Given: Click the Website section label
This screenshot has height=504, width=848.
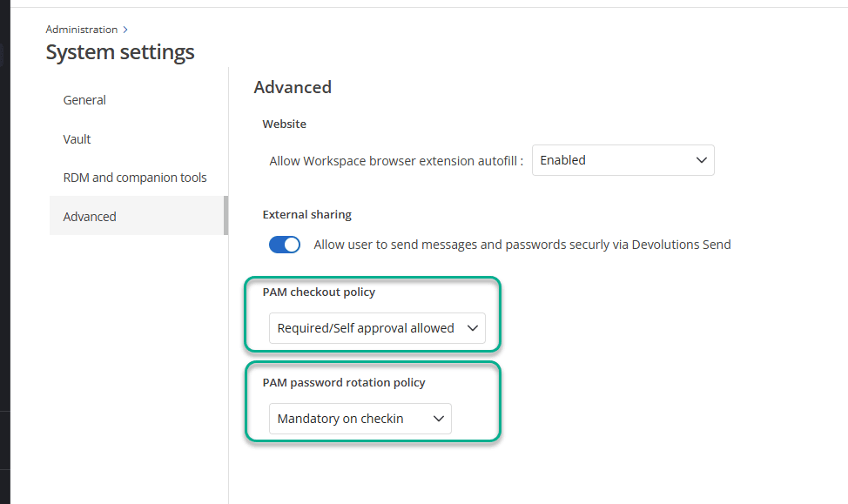Looking at the screenshot, I should [x=284, y=124].
